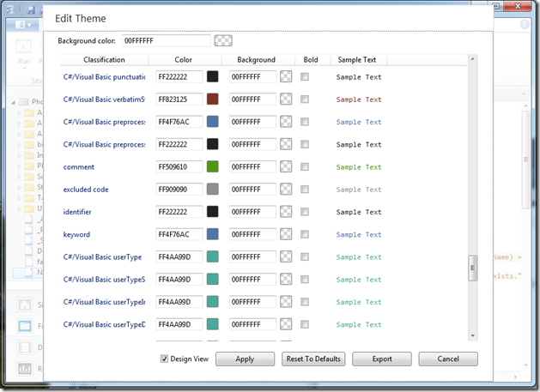This screenshot has height=392, width=540.
Task: Click the transparent swatch beside Background color field
Action: click(223, 40)
